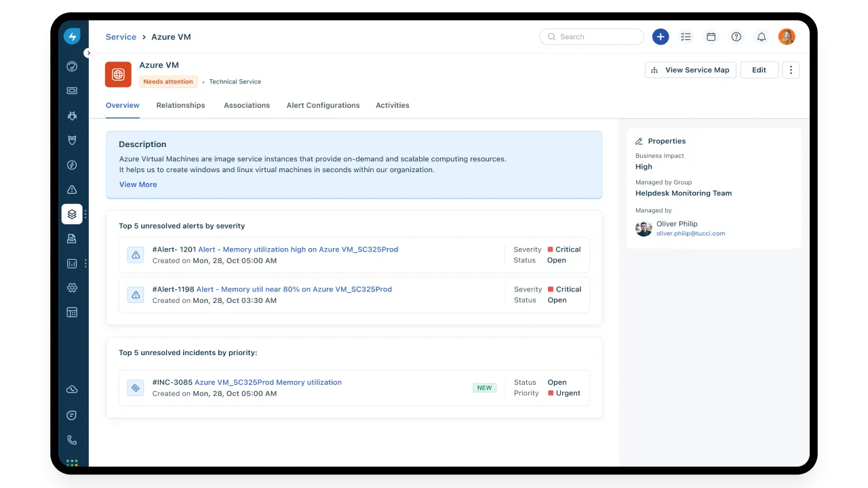Click the Azure VM breadcrumb text
The image size is (868, 488).
171,37
